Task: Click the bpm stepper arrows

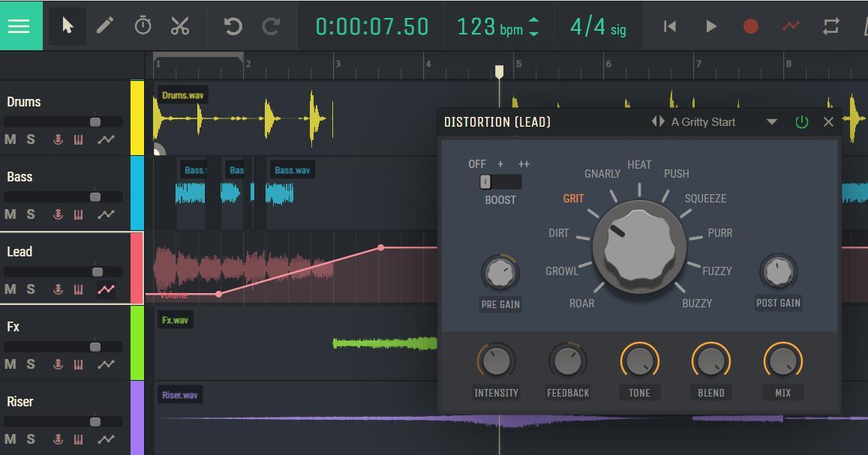Action: (533, 26)
